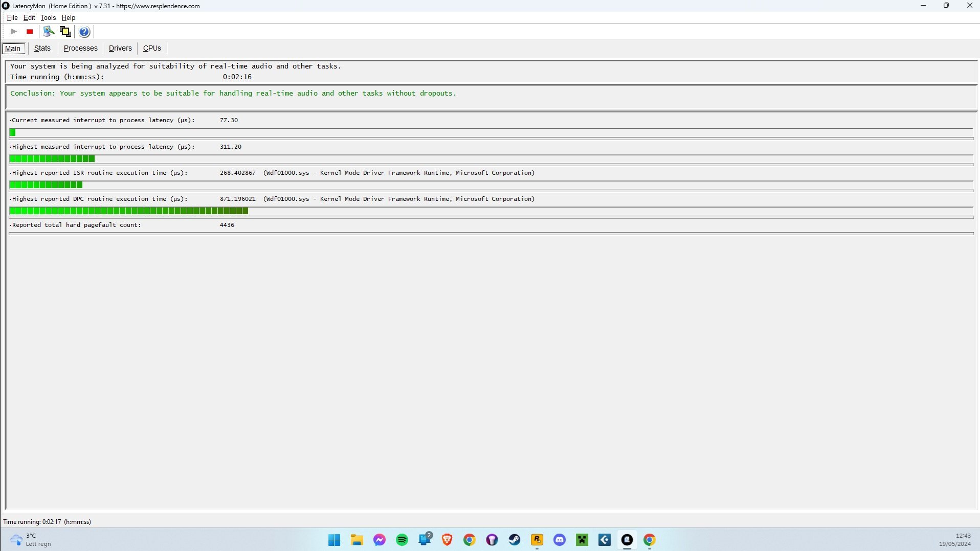Open the Options toolbar icon
The image size is (980, 551).
49,32
